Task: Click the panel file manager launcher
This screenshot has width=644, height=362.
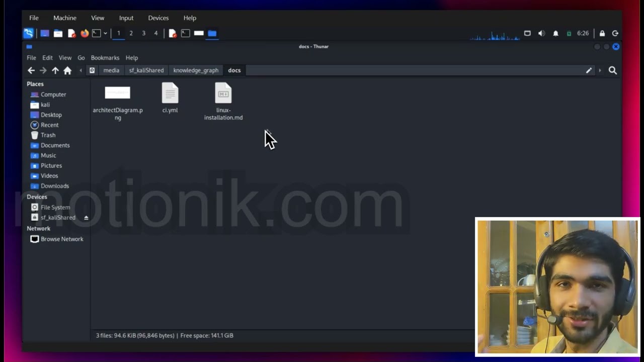Action: [x=58, y=33]
